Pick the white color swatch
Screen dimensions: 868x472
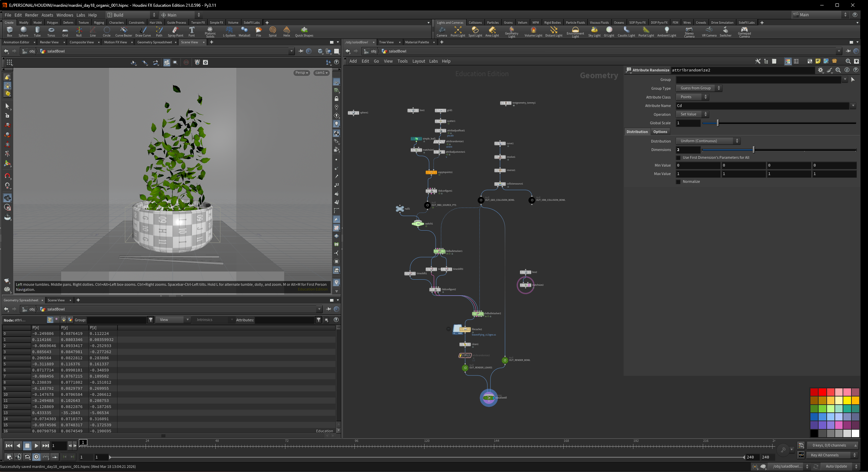[855, 433]
